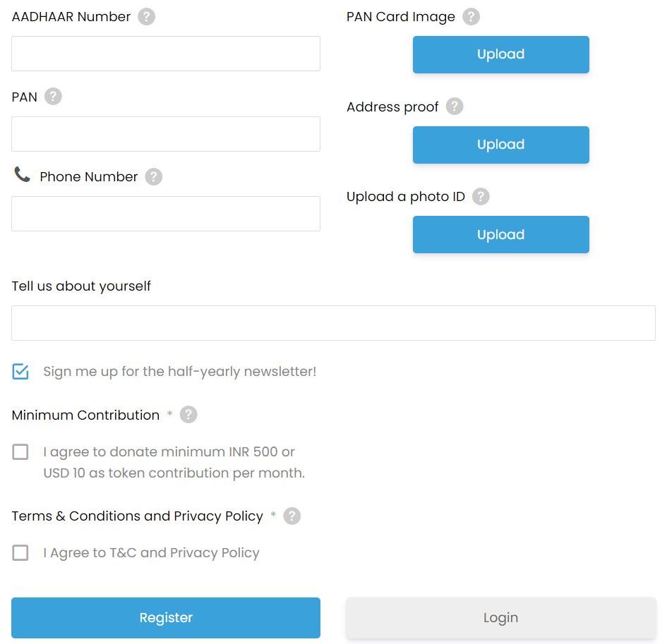Screen dimensions: 667x644
Task: Tick I Agree to T&C and Privacy Policy
Action: tap(20, 552)
